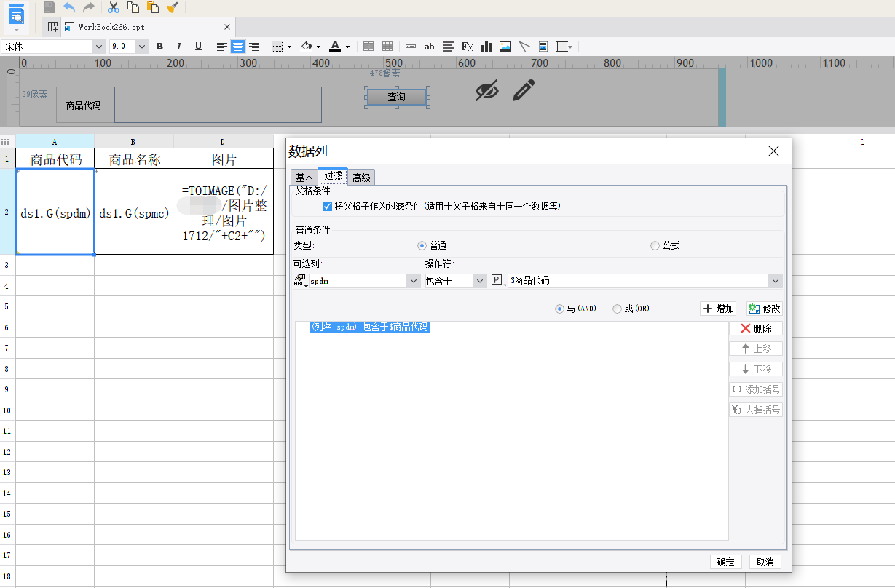Click the 增加 add condition button
Screen dimensions: 895x588
718,309
